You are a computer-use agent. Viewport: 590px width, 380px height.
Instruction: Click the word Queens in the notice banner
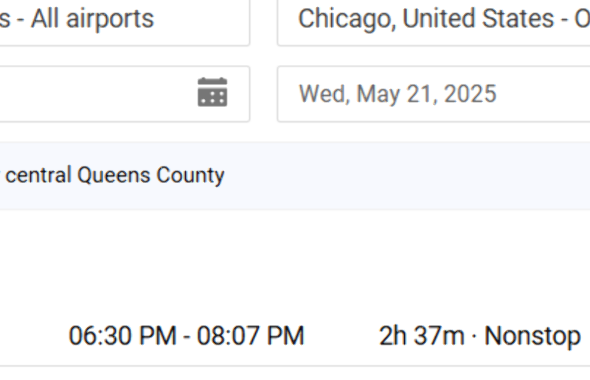114,175
